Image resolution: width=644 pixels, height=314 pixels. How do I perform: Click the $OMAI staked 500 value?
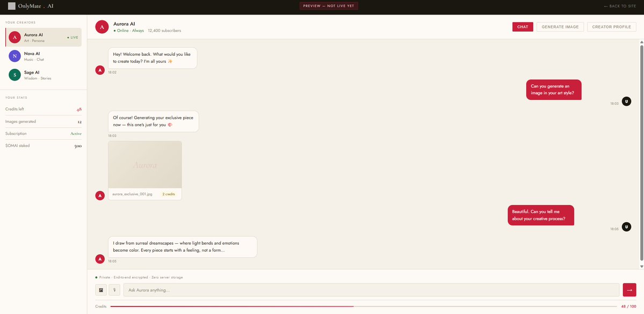[78, 145]
